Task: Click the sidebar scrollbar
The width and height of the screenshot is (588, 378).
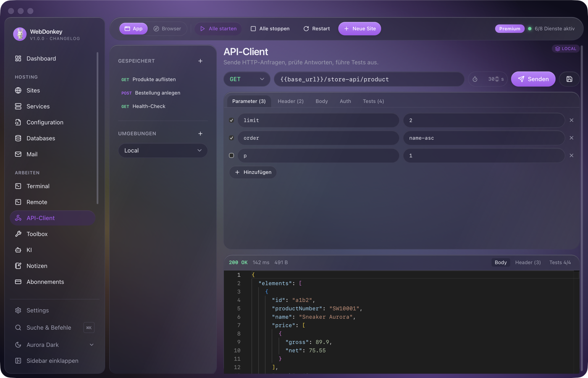Action: click(x=97, y=128)
